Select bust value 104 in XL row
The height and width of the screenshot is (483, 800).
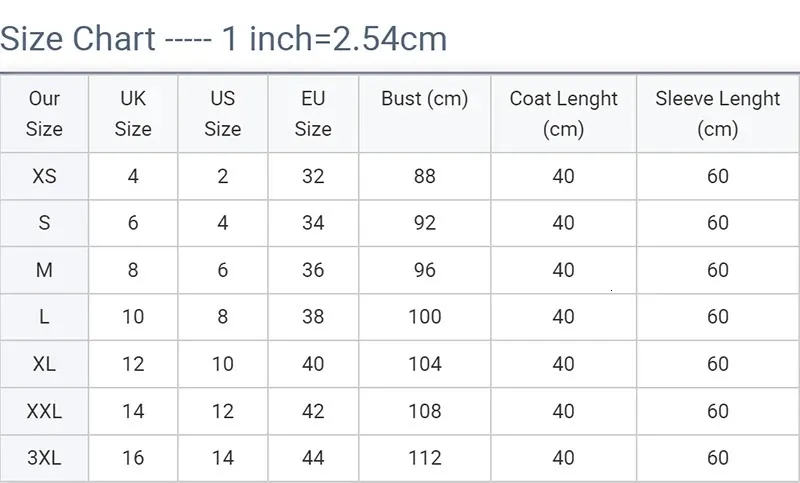tap(424, 364)
